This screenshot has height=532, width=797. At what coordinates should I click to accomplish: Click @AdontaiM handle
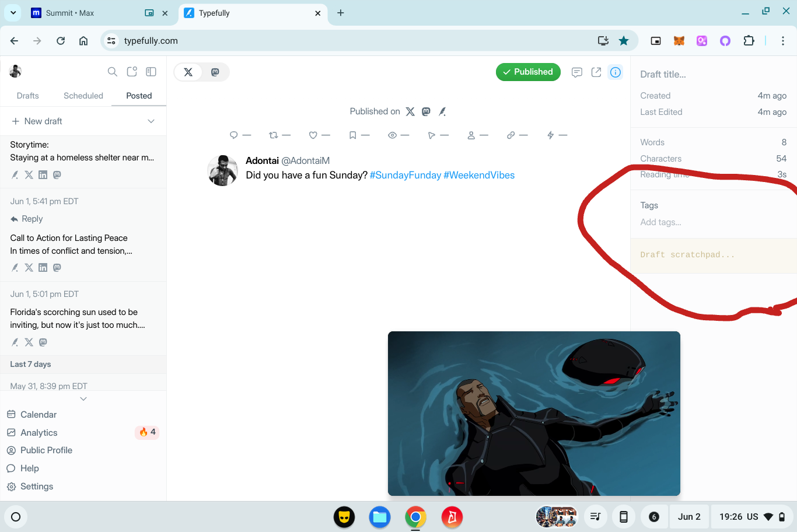tap(306, 160)
